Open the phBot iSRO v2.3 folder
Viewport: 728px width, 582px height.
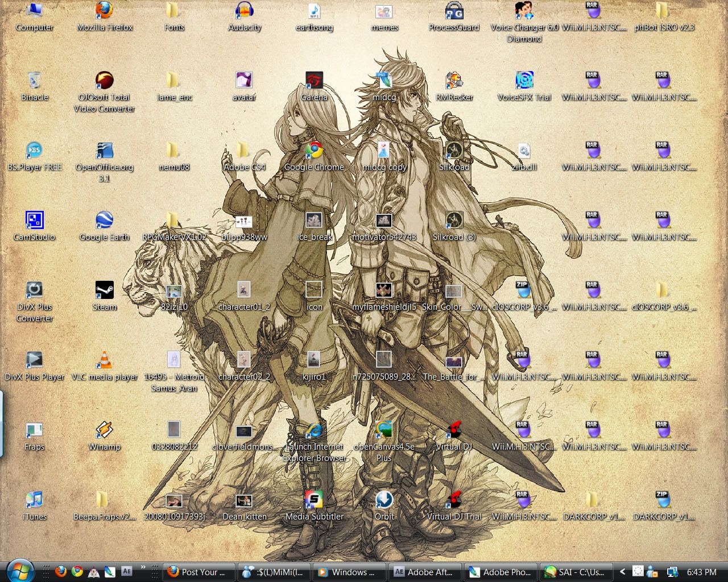pos(664,16)
